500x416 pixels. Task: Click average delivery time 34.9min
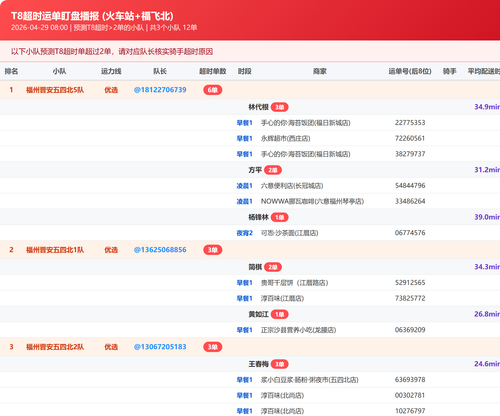(x=487, y=107)
